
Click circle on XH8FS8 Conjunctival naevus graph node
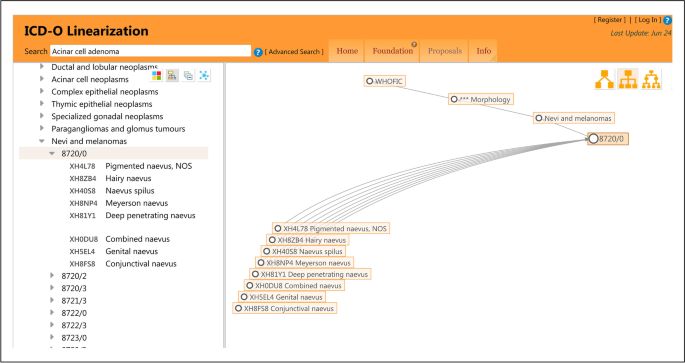pyautogui.click(x=238, y=308)
